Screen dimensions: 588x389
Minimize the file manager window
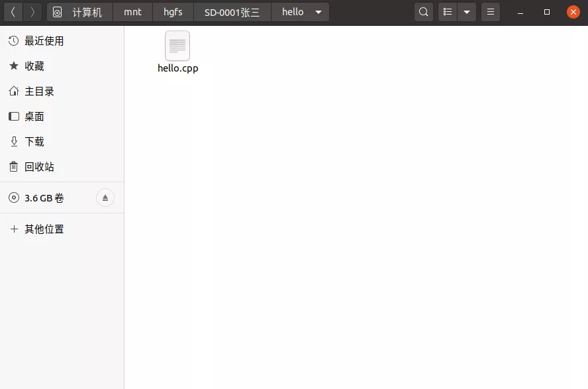(x=520, y=12)
